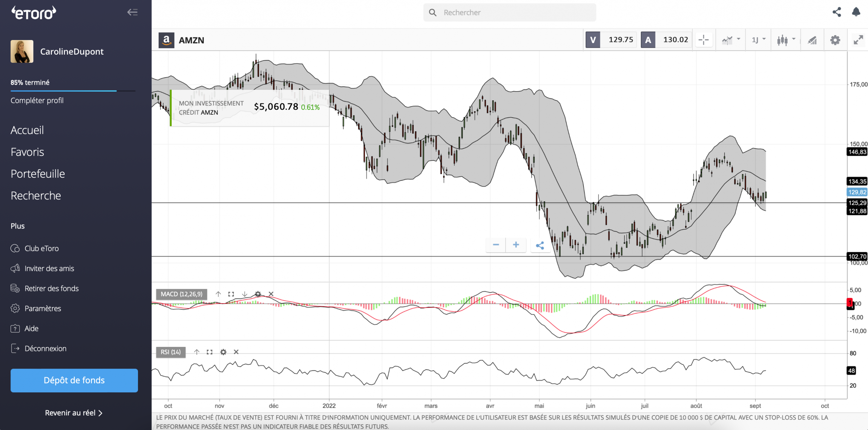Image resolution: width=868 pixels, height=430 pixels.
Task: Click the RSI (14) label
Action: [x=171, y=352]
